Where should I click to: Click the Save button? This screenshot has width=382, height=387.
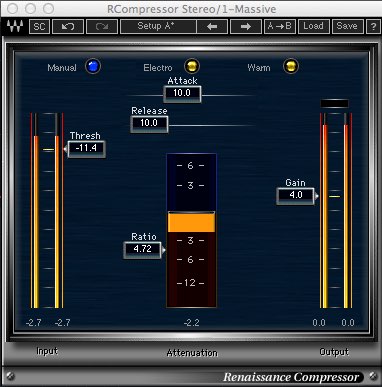(x=347, y=26)
